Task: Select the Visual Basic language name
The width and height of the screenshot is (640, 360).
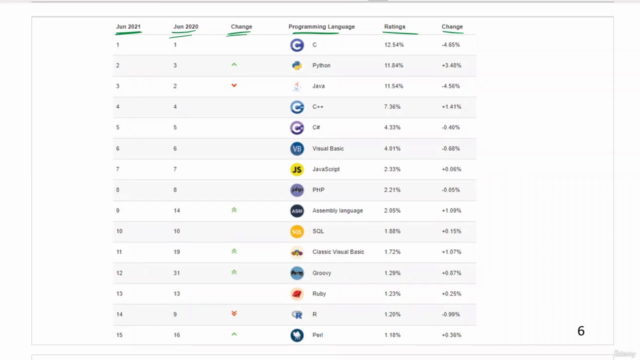Action: pos(328,149)
